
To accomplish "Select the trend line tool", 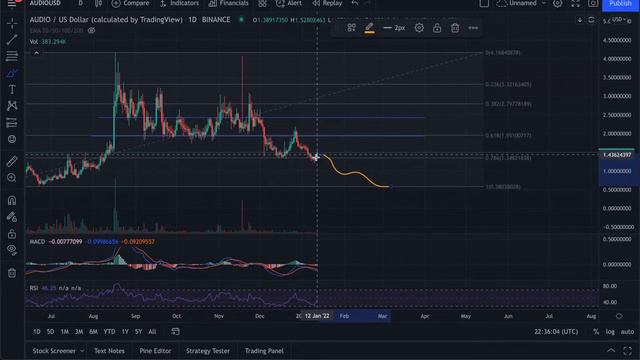I will click(x=12, y=40).
